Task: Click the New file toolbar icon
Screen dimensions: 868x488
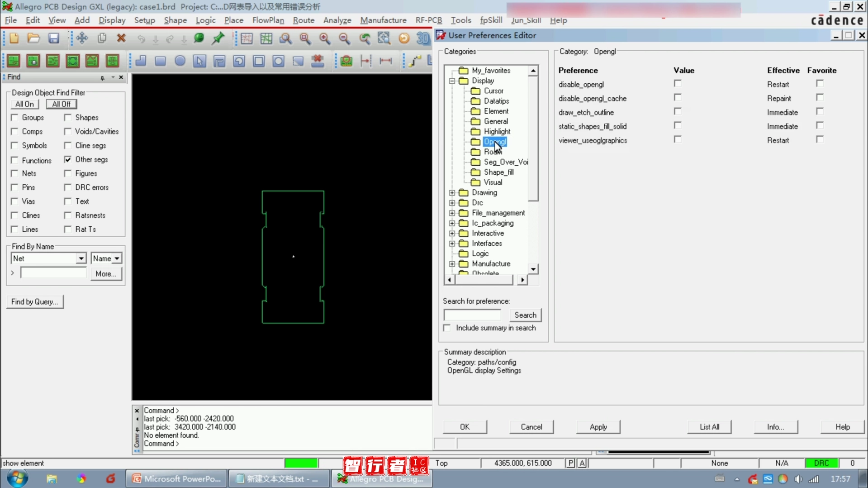Action: [14, 38]
